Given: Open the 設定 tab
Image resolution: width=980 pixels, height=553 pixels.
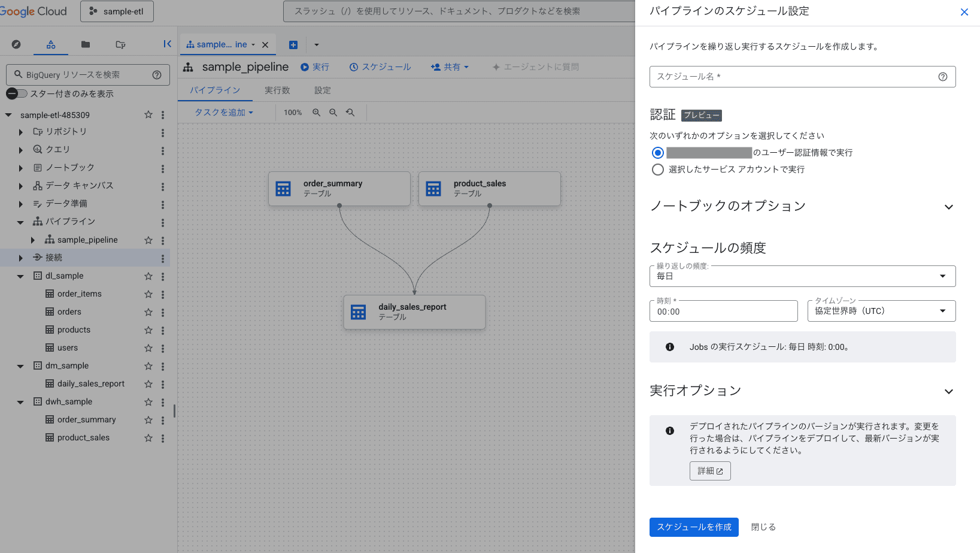Looking at the screenshot, I should pos(322,90).
